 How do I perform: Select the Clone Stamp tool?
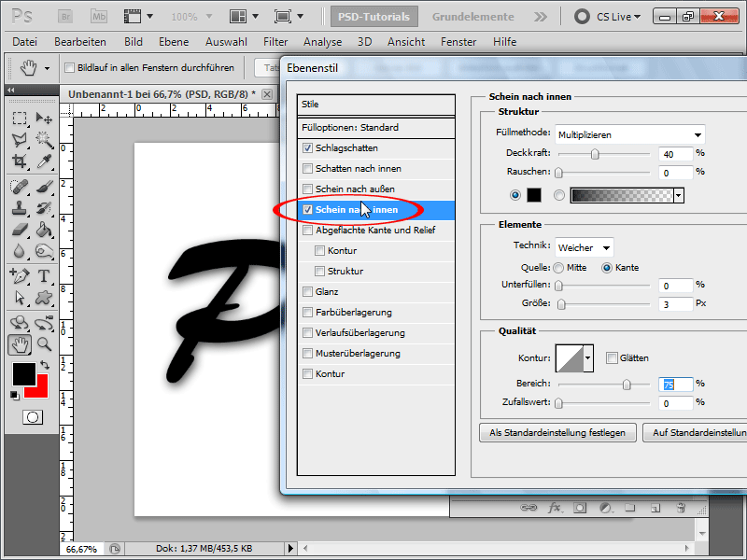pyautogui.click(x=19, y=208)
